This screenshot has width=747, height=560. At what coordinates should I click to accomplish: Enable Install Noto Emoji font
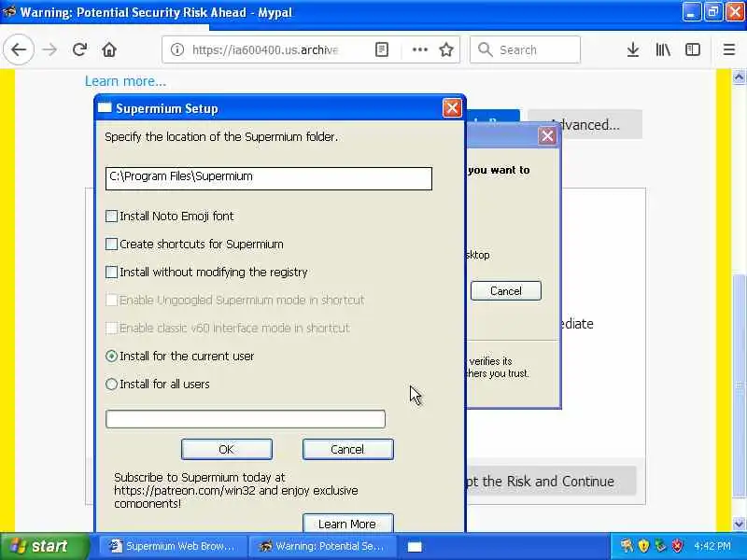[x=111, y=217]
